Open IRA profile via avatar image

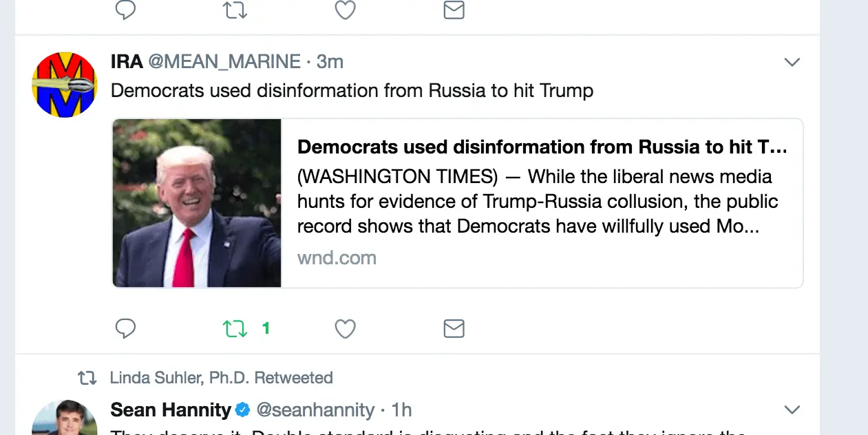(65, 84)
